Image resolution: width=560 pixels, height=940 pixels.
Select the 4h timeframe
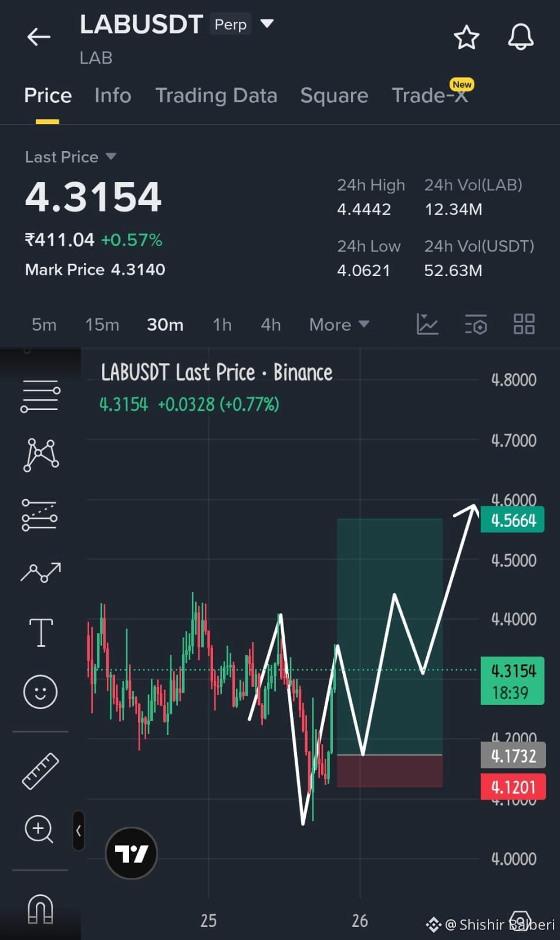click(x=271, y=325)
